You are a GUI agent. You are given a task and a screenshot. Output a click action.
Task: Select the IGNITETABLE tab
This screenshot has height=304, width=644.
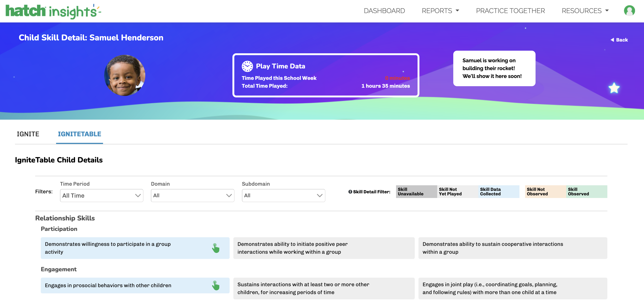(79, 134)
